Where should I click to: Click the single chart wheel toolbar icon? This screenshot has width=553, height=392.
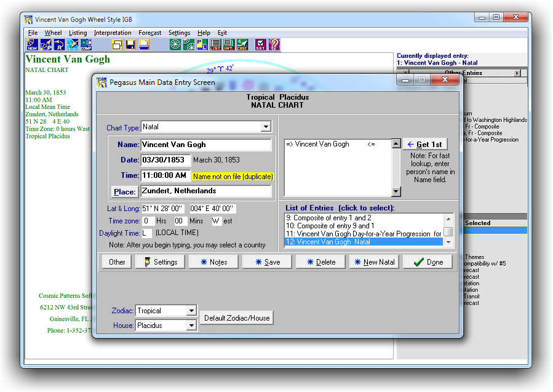coord(175,45)
